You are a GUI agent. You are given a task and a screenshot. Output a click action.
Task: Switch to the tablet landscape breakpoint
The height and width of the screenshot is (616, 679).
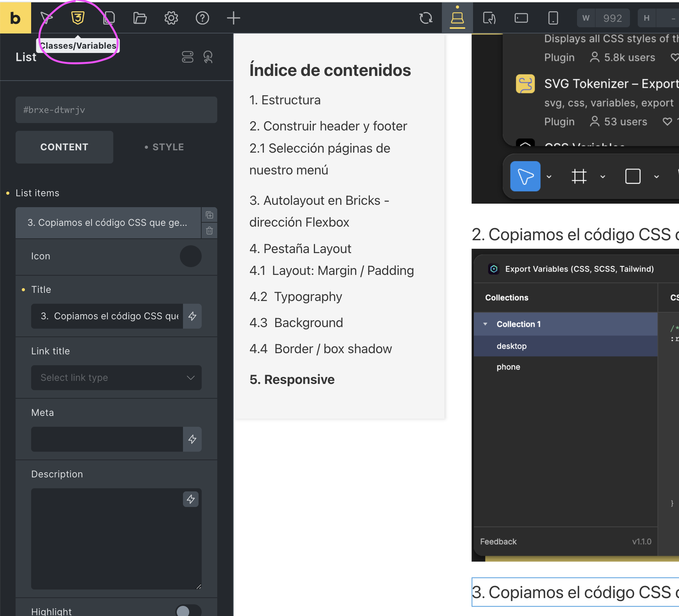click(521, 18)
